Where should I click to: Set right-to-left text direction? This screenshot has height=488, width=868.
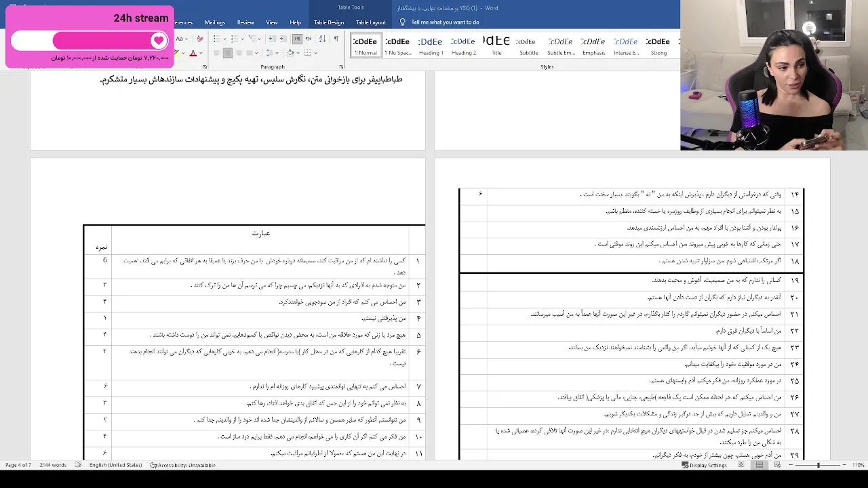coord(309,39)
